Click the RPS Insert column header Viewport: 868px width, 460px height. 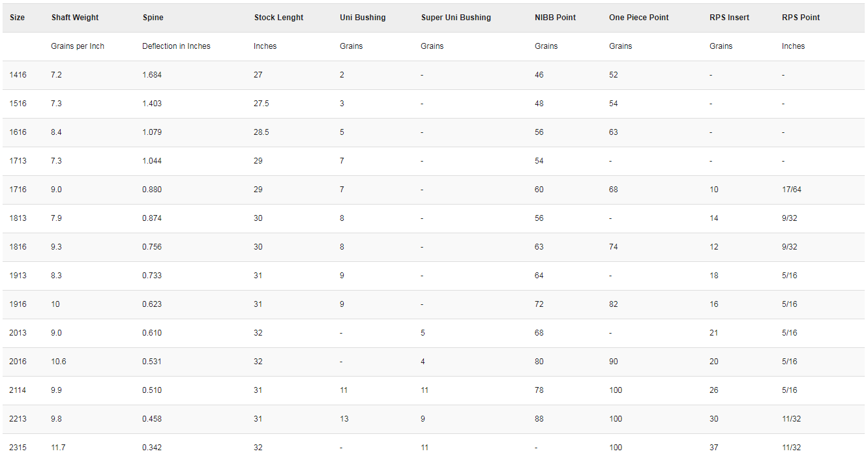[729, 18]
